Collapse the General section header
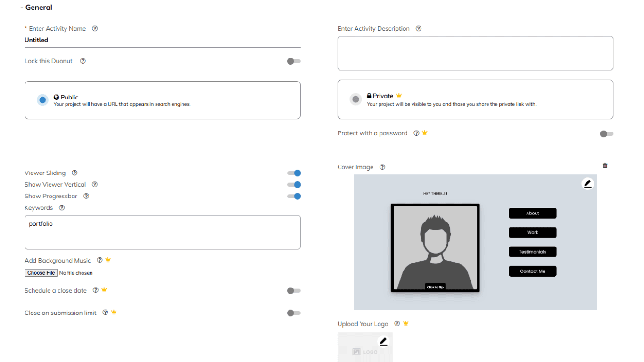644x362 pixels. click(36, 8)
